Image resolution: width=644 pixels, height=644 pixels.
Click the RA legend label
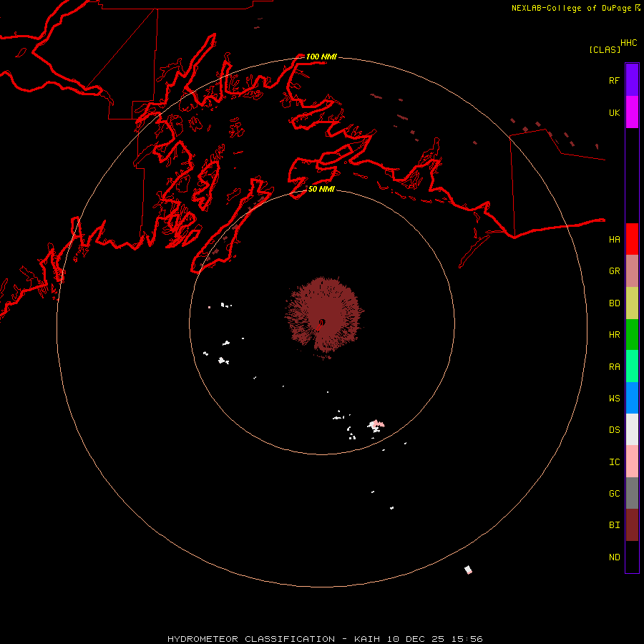pos(614,367)
